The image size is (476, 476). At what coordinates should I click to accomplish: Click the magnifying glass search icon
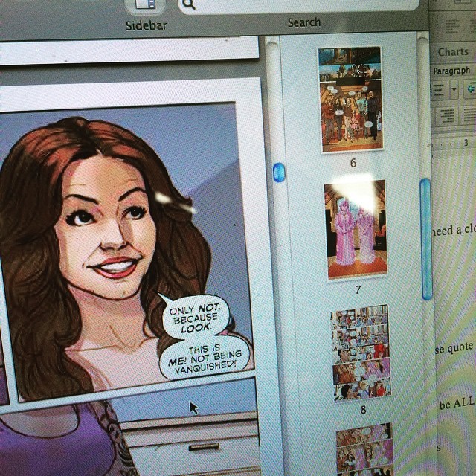coord(189,4)
